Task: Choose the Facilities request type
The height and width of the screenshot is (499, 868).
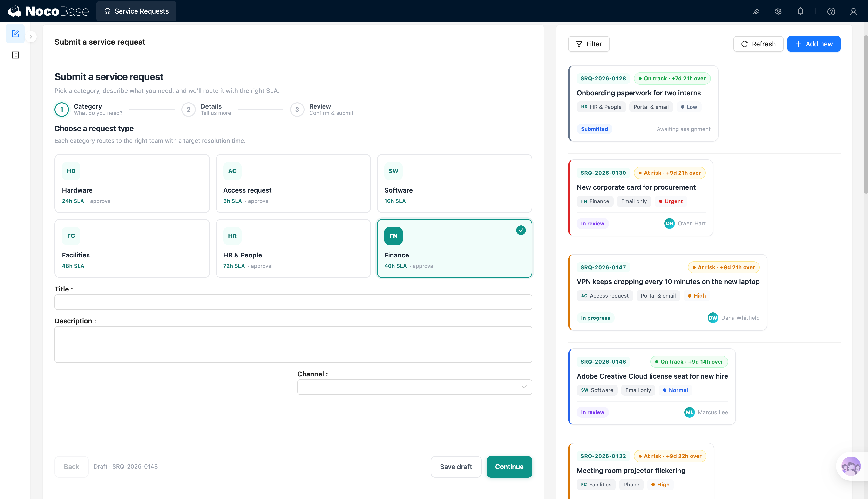Action: click(132, 249)
